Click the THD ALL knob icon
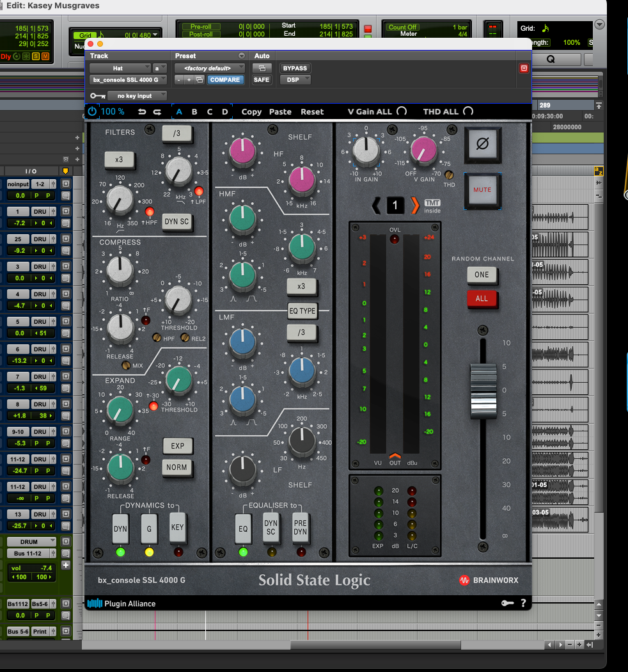Viewport: 628px width, 672px height. (x=468, y=111)
